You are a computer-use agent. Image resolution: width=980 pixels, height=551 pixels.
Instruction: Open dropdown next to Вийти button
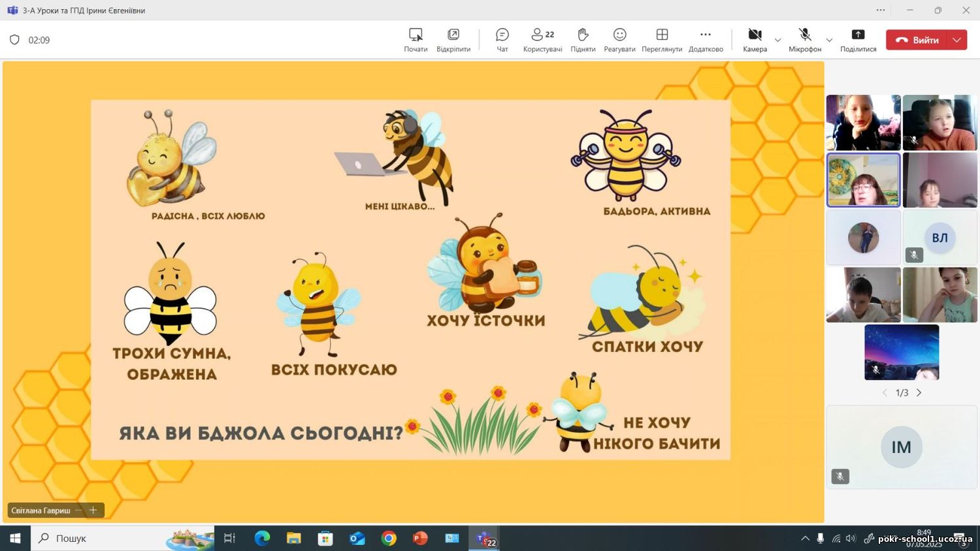957,40
